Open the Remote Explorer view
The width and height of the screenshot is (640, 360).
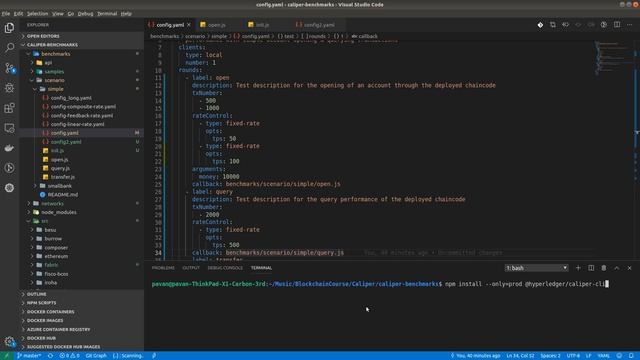(9, 128)
